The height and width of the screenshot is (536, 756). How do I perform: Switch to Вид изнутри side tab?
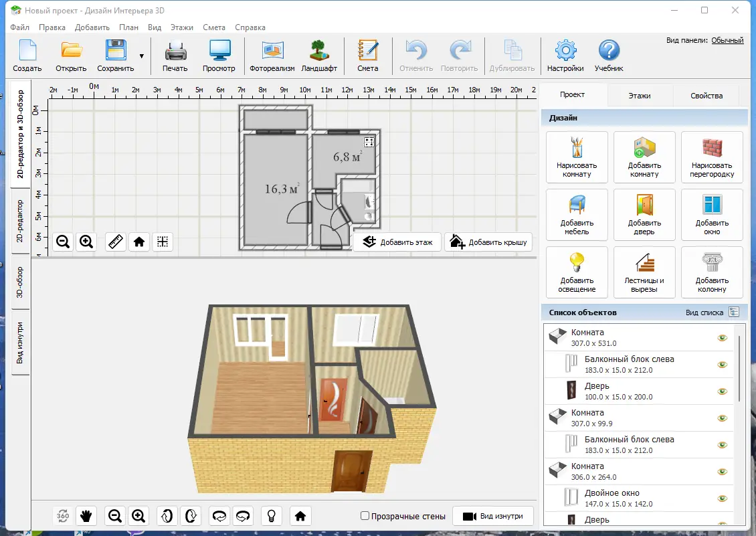click(x=20, y=343)
